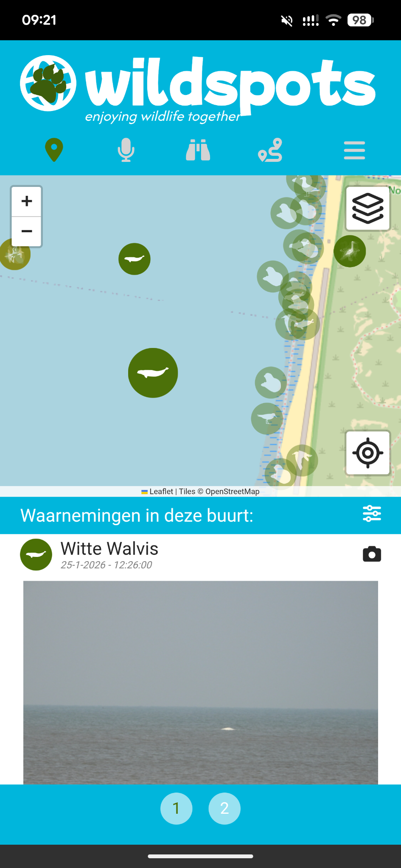Go to page 1 of observations

point(176,809)
